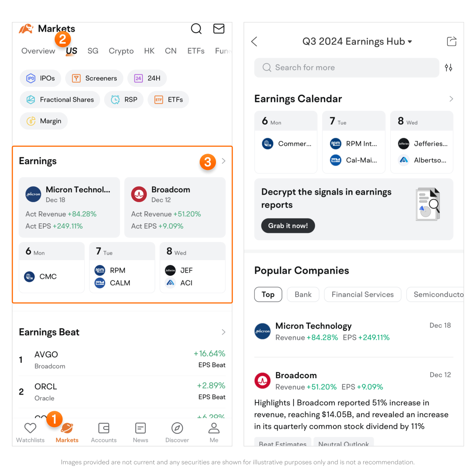
Task: Tap the share icon in Earnings Hub
Action: click(451, 41)
